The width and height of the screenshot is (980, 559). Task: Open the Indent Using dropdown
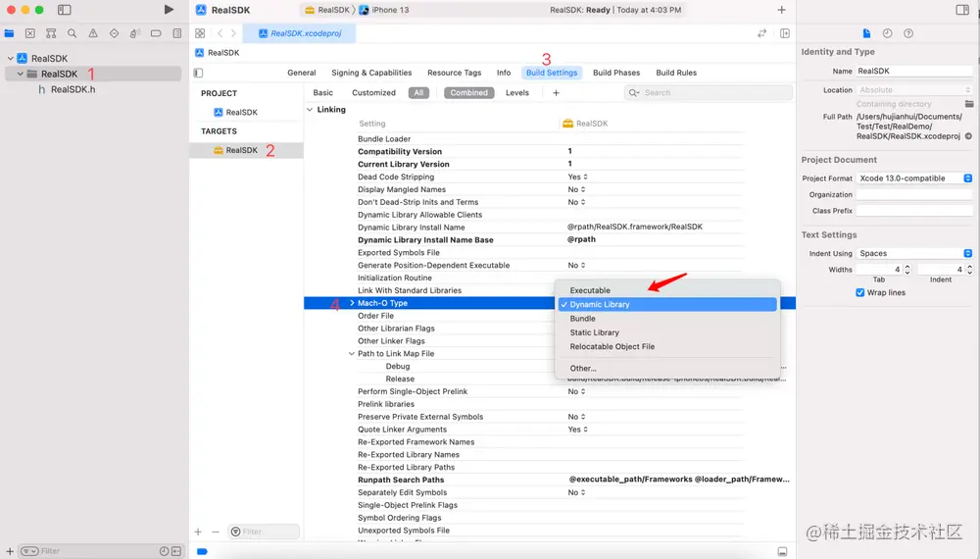click(x=914, y=253)
